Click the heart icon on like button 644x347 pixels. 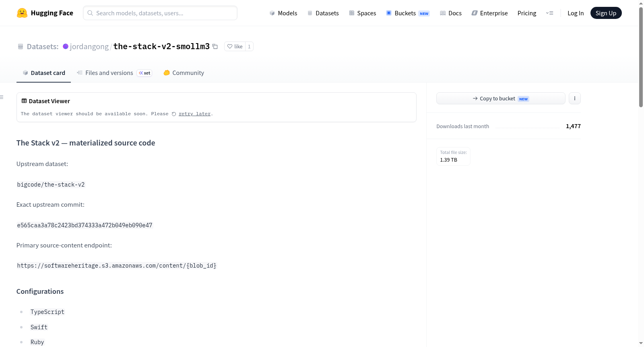coord(230,46)
